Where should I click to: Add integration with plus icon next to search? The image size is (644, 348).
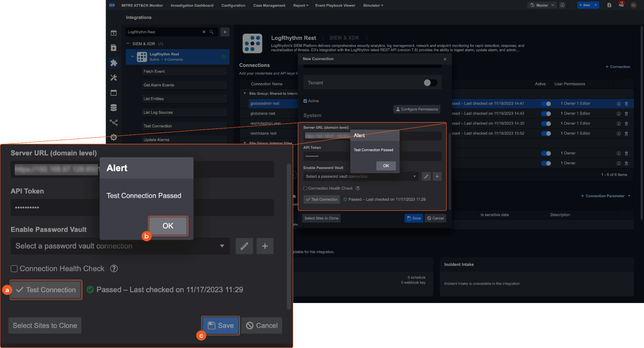coord(225,32)
